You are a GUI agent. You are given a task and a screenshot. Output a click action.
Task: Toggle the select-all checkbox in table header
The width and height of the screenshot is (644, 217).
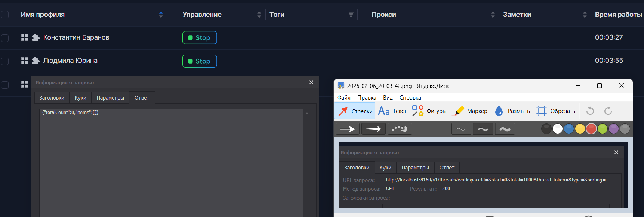(x=5, y=15)
